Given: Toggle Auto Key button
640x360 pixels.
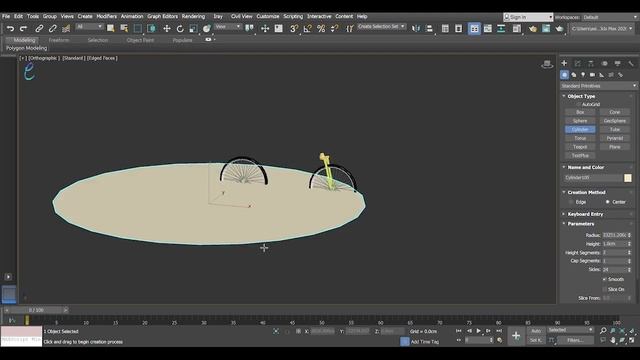Looking at the screenshot, I should tap(536, 331).
